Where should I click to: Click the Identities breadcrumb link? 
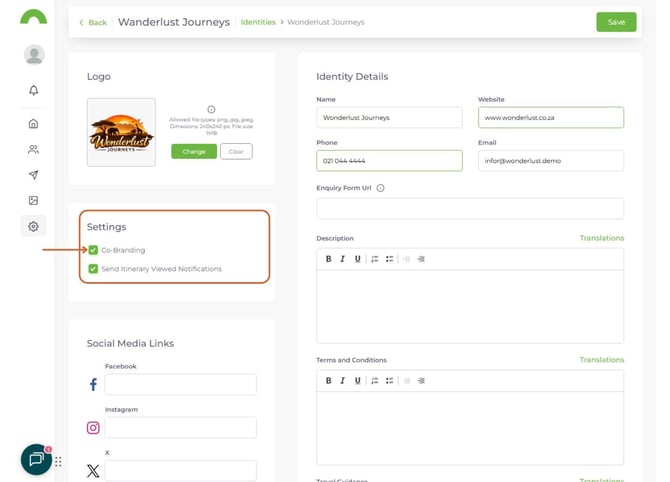pos(258,22)
